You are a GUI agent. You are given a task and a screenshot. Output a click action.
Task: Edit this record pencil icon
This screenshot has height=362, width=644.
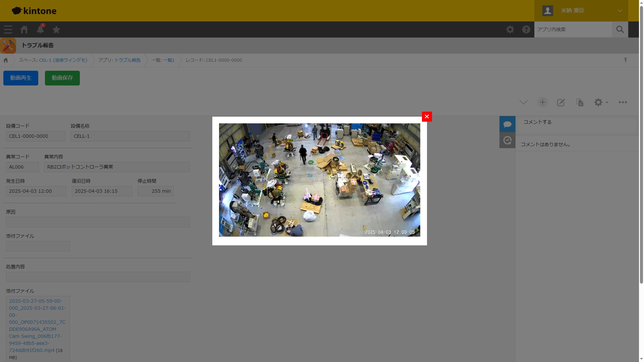point(561,102)
